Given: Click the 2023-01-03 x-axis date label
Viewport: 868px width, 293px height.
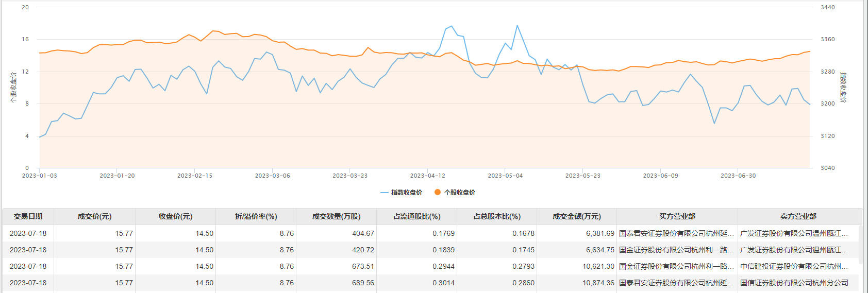Looking at the screenshot, I should (40, 176).
